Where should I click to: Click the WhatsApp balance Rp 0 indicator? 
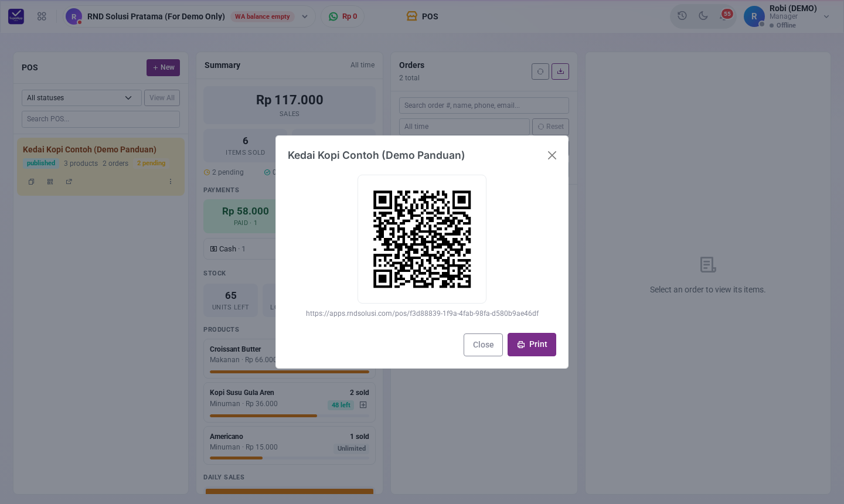pos(343,16)
